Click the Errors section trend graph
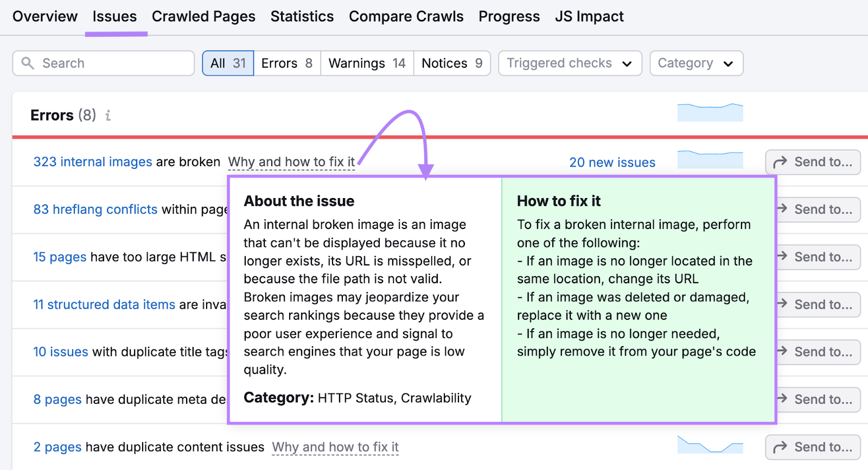Image resolution: width=868 pixels, height=470 pixels. tap(710, 112)
